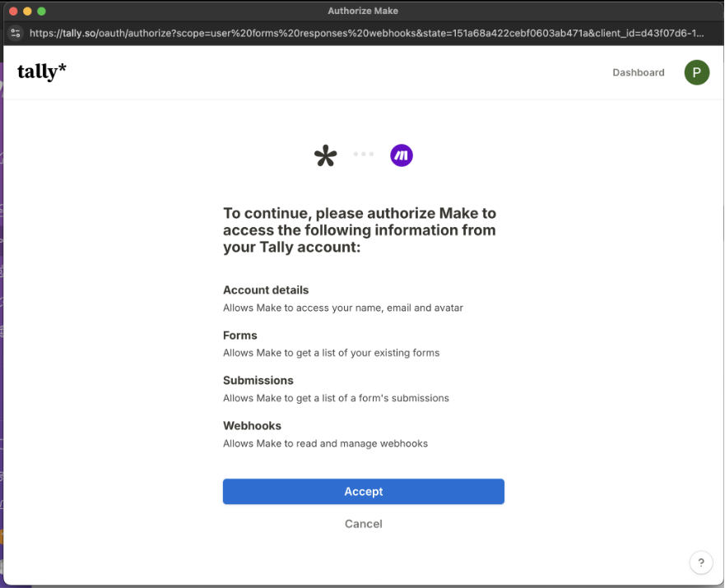Open the Dashboard link

coord(638,72)
